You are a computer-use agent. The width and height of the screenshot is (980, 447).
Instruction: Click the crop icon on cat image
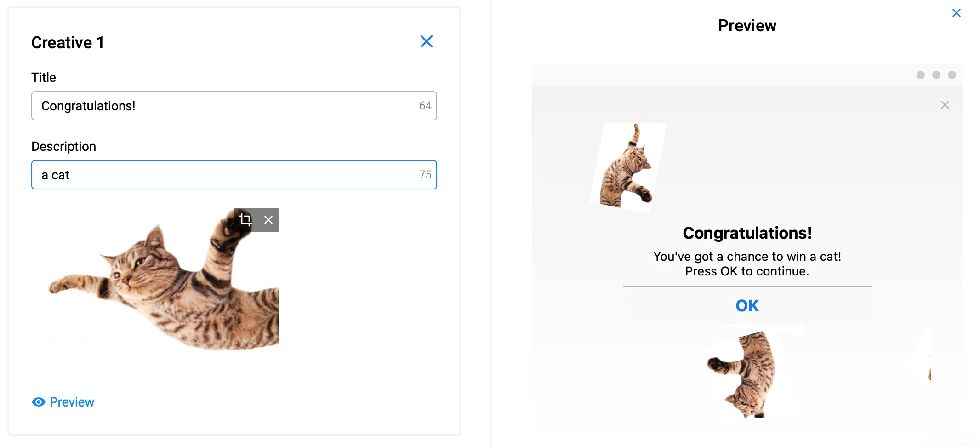pyautogui.click(x=245, y=220)
